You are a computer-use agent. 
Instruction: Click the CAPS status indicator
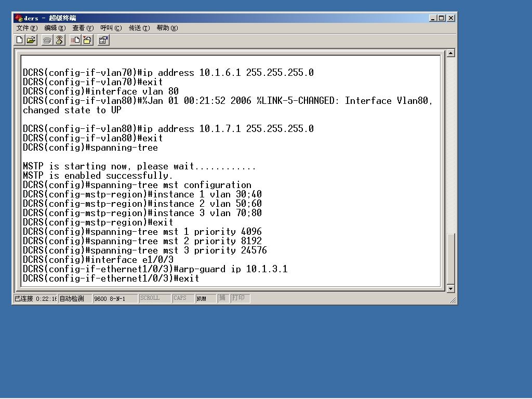[x=183, y=298]
